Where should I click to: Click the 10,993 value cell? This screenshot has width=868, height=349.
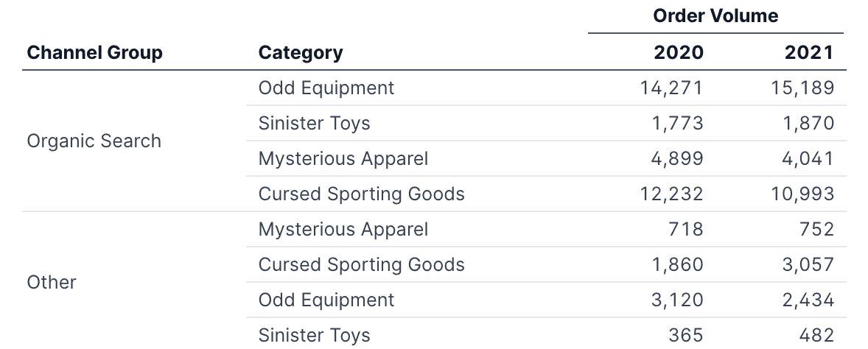[802, 194]
